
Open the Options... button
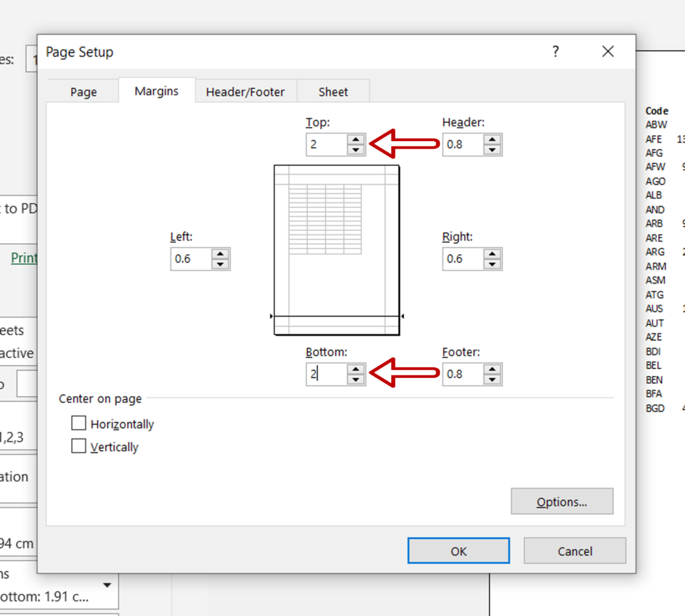(562, 502)
